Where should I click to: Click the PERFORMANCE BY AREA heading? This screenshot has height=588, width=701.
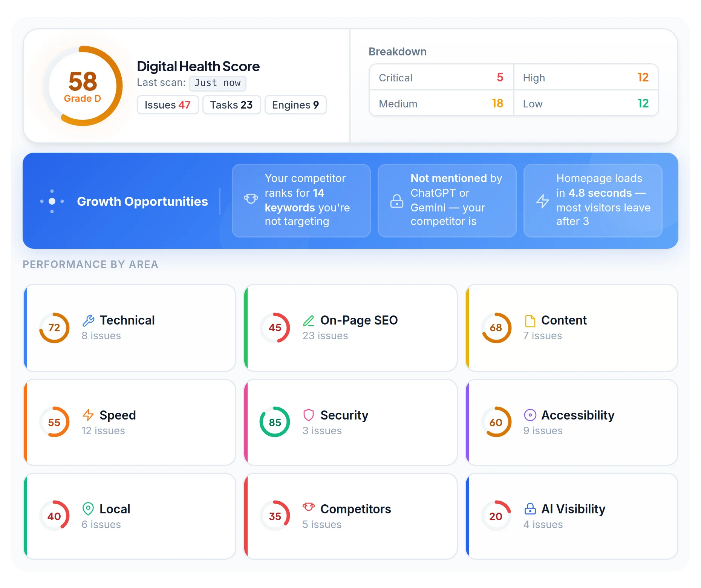coord(90,264)
